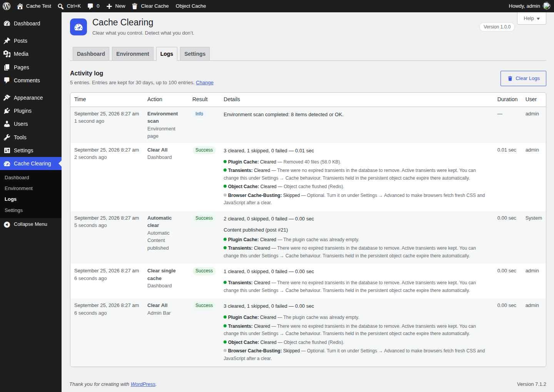
Task: Open Settings via its sidebar icon
Action: pos(7,150)
